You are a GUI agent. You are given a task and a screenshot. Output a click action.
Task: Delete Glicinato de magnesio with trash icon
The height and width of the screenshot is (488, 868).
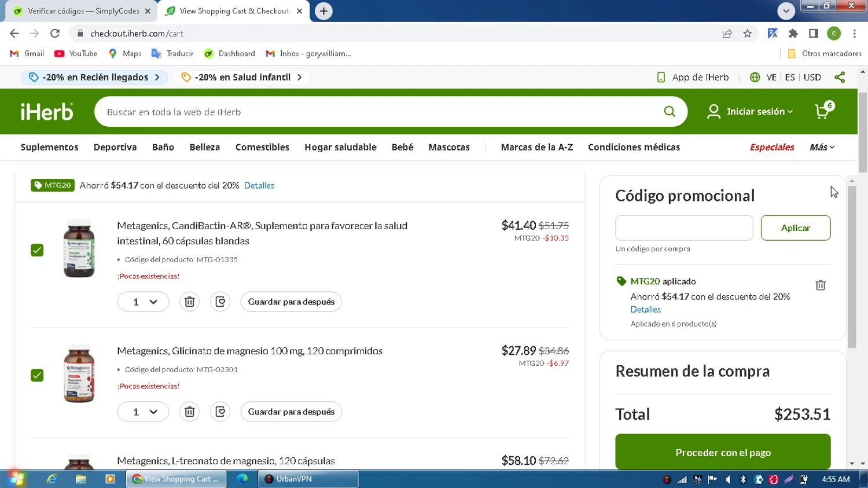[x=189, y=412]
